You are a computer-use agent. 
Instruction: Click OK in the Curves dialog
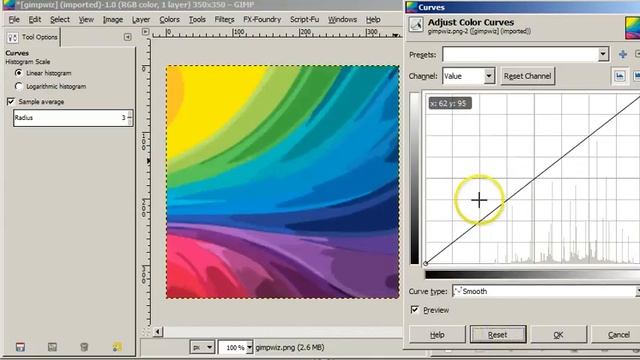558,335
